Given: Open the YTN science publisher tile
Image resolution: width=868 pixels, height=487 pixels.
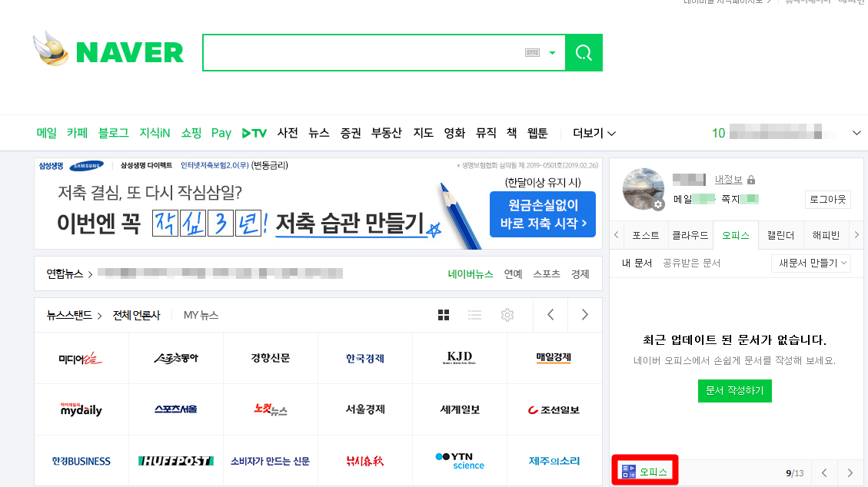Looking at the screenshot, I should (x=460, y=460).
